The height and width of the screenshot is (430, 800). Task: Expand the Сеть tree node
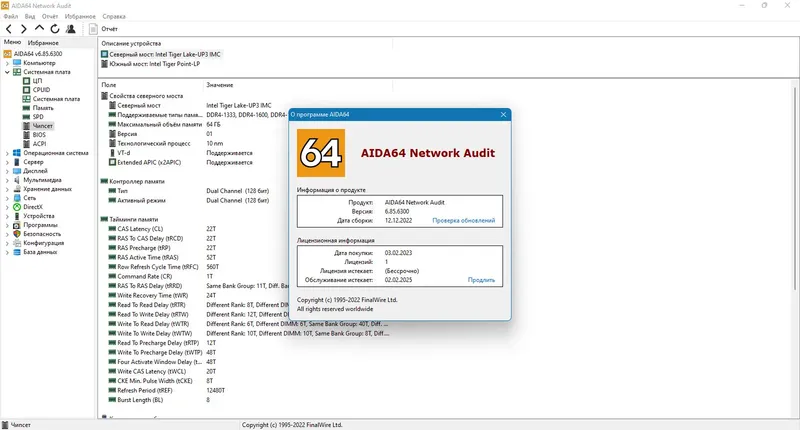(x=7, y=198)
